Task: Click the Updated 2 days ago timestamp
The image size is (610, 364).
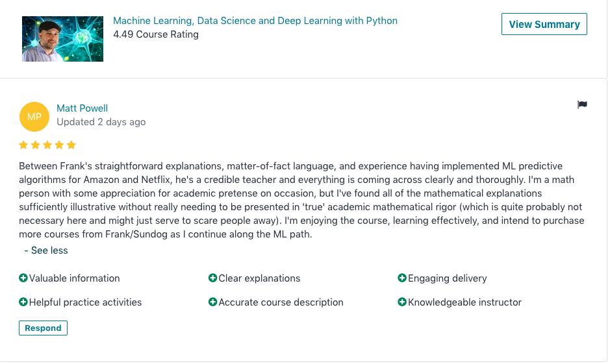Action: click(101, 122)
